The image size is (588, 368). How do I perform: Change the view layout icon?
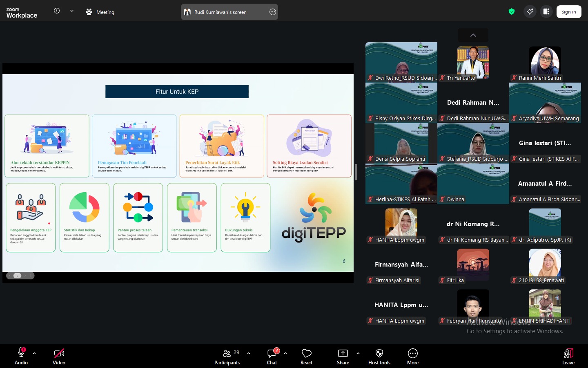(546, 11)
